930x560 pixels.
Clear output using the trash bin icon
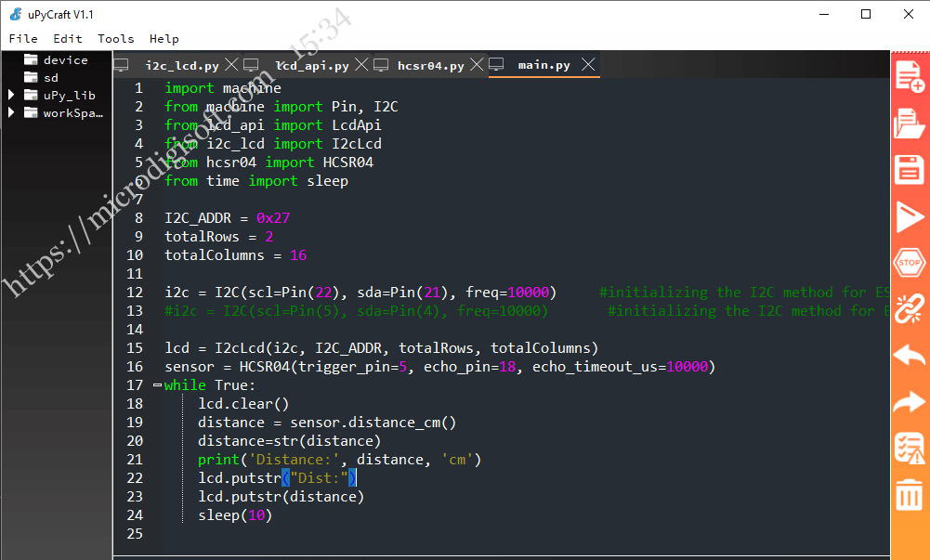click(909, 495)
